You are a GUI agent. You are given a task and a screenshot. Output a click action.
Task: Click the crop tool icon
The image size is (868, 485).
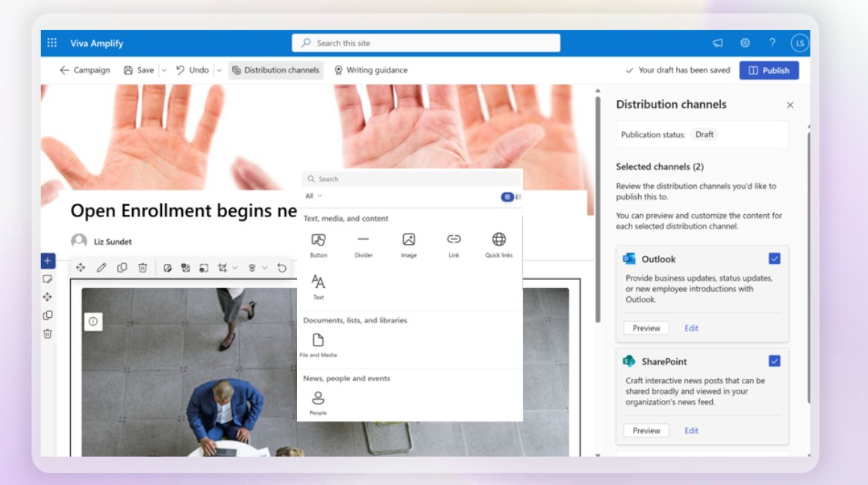click(222, 268)
